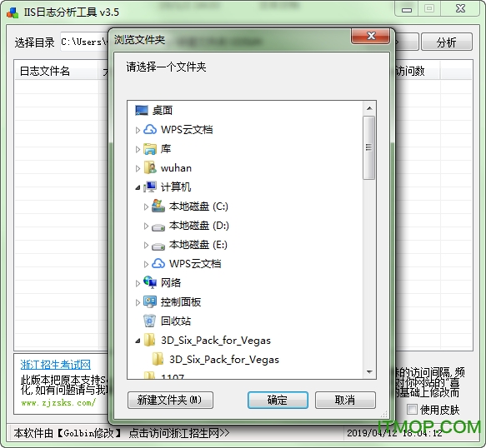Collapse the top 3D_Six_Pack_for_Vegas folder
The image size is (486, 448).
tap(138, 341)
